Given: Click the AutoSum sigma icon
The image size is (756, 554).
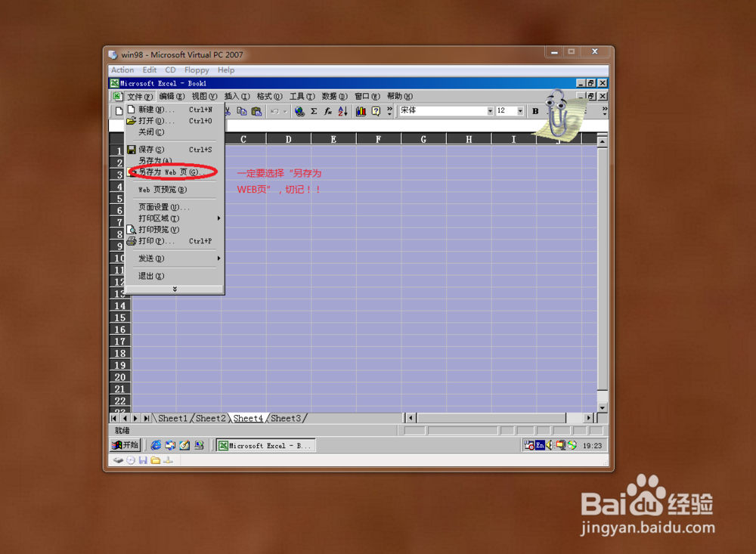Looking at the screenshot, I should tap(314, 111).
